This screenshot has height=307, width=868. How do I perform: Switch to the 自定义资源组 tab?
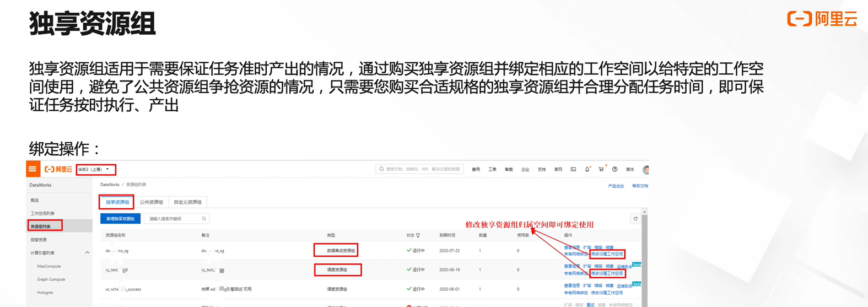(x=187, y=202)
